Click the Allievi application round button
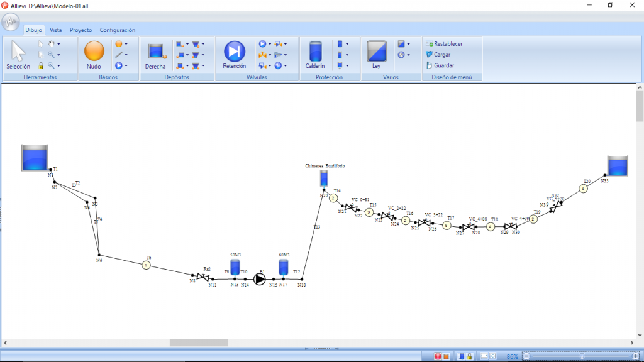Image resolution: width=644 pixels, height=362 pixels. (x=11, y=22)
